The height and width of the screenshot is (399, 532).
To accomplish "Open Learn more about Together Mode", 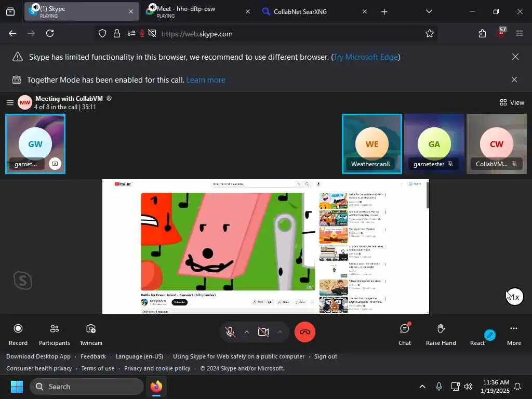I will click(206, 80).
